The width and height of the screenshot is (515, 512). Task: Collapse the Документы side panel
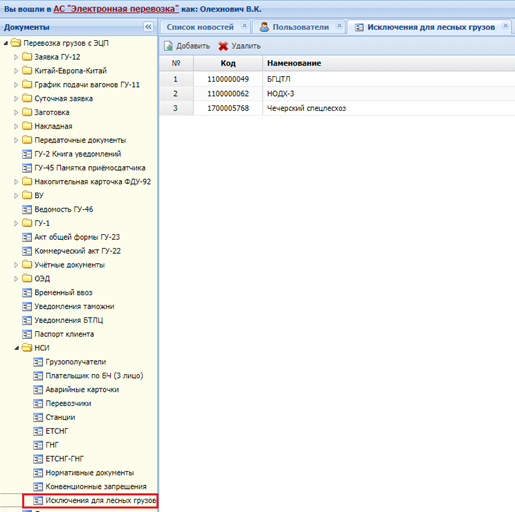148,27
